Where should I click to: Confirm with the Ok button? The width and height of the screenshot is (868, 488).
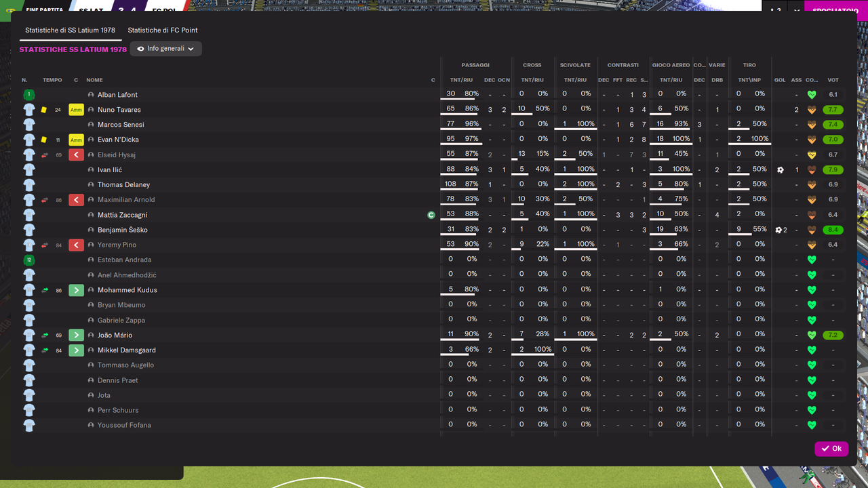(x=831, y=449)
